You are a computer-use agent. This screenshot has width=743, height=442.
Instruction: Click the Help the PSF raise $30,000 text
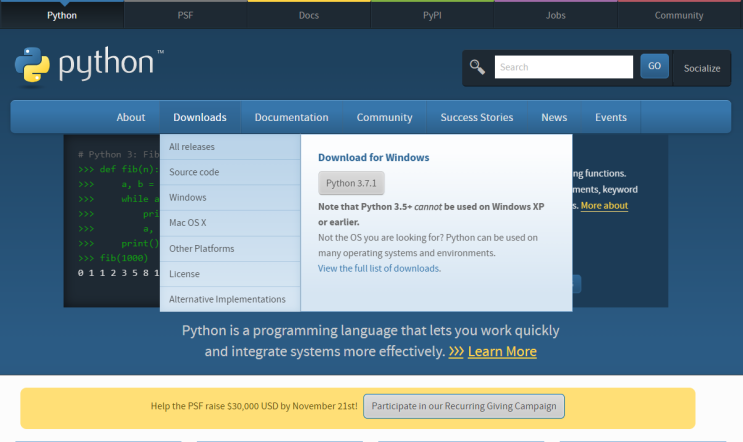coord(254,406)
